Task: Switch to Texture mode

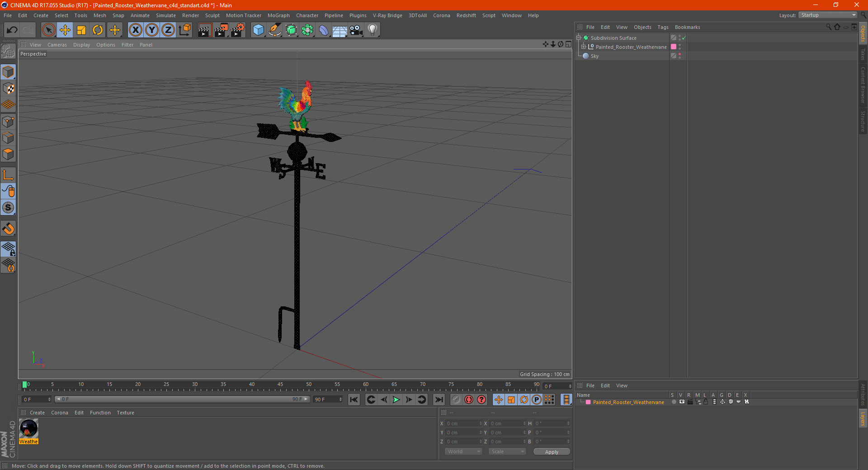Action: [8, 89]
